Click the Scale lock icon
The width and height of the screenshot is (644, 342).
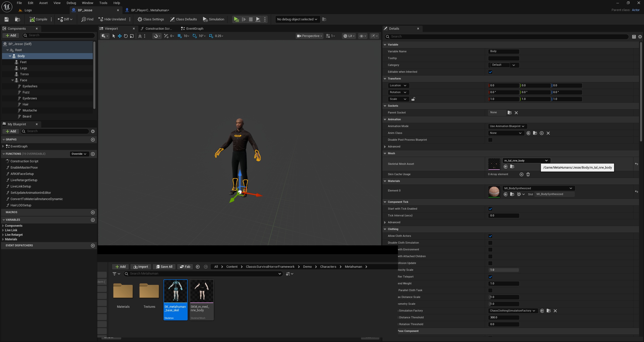coord(413,99)
